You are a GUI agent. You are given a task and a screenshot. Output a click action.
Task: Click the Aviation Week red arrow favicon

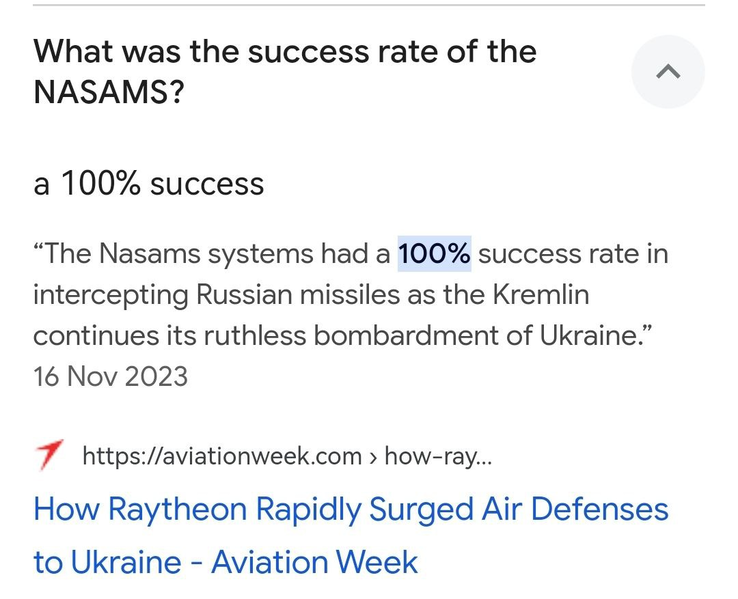(x=49, y=455)
